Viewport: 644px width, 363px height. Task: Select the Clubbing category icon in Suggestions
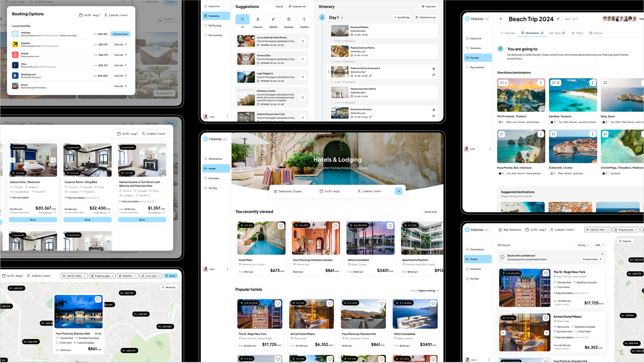(304, 19)
